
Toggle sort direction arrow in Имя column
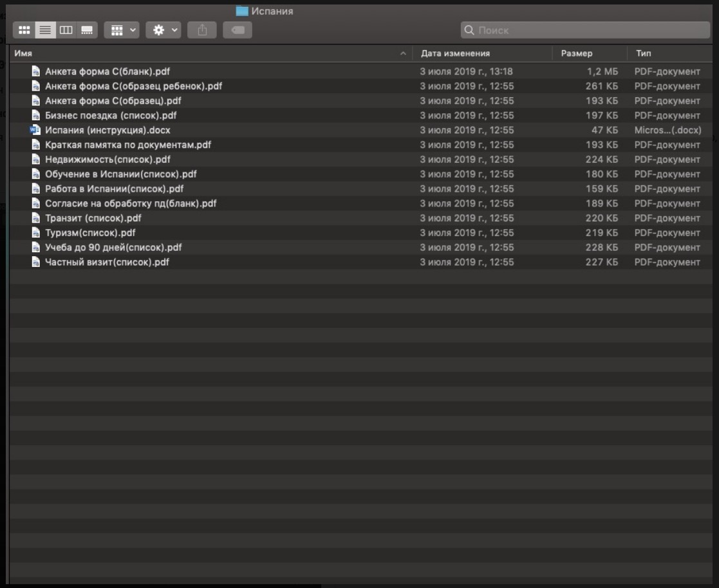click(x=403, y=53)
